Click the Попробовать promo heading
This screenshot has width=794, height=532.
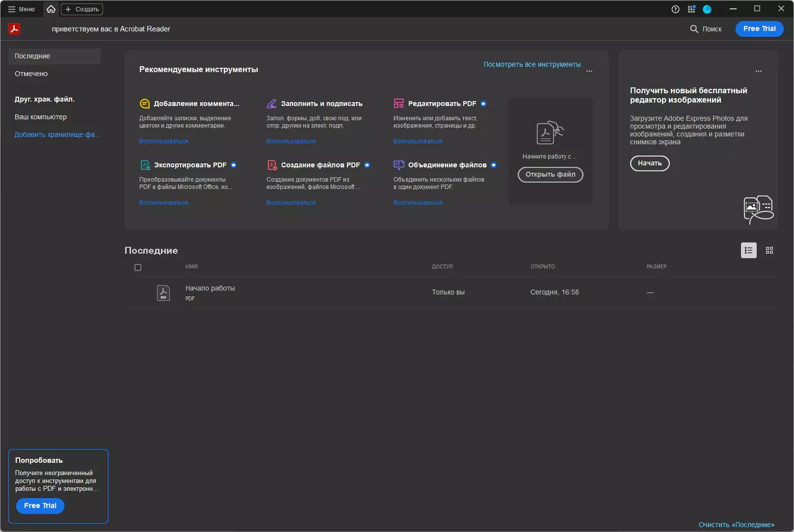tap(39, 461)
